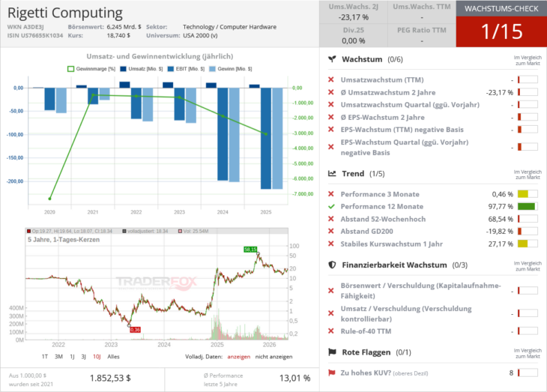Click the Abstand GD200 comparison bar

[528, 231]
